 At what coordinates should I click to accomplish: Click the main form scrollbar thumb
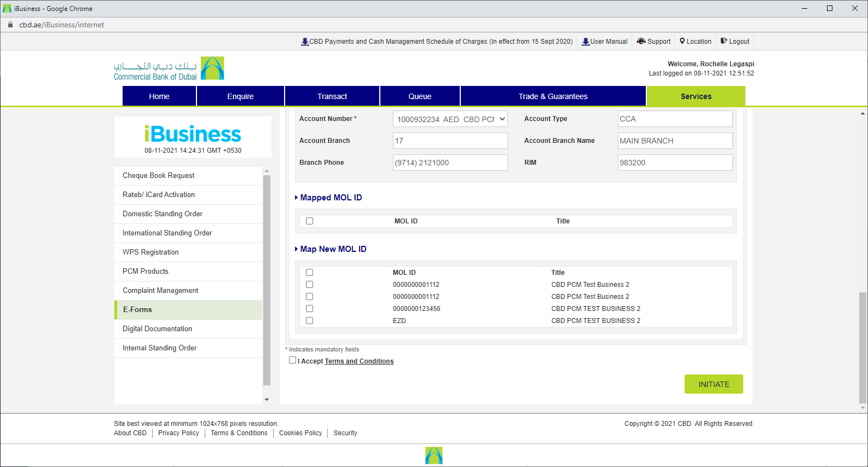pyautogui.click(x=863, y=348)
